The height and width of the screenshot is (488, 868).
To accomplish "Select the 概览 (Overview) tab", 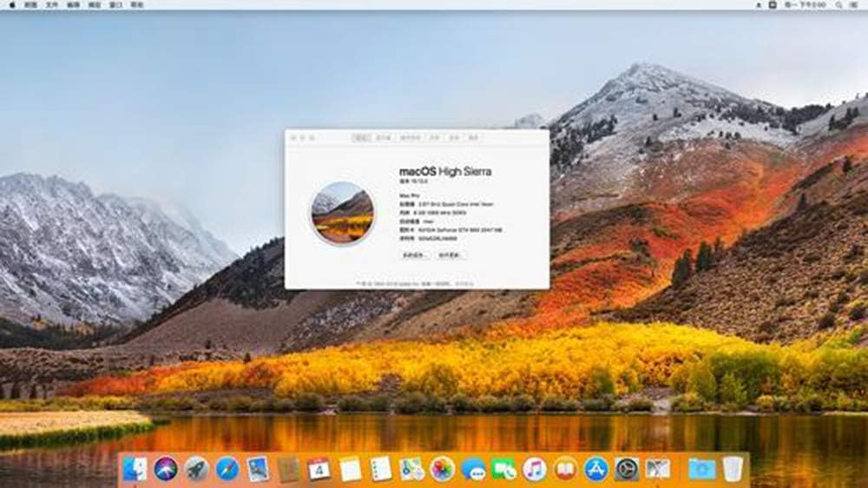I will coord(361,137).
